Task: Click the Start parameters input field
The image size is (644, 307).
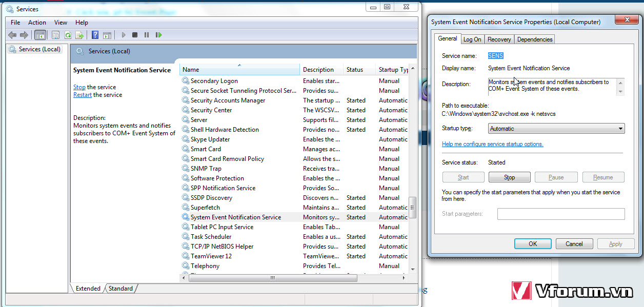Action: coord(561,214)
